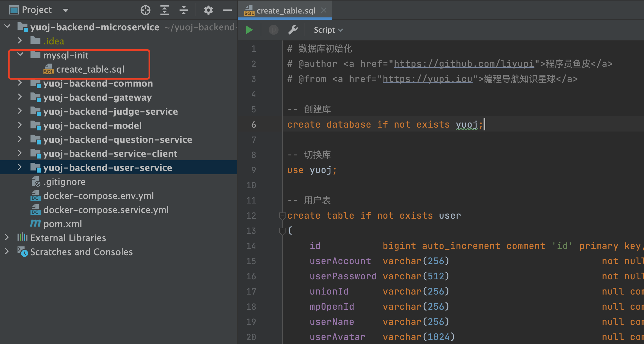
Task: Expand External Libraries node
Action: coord(7,237)
